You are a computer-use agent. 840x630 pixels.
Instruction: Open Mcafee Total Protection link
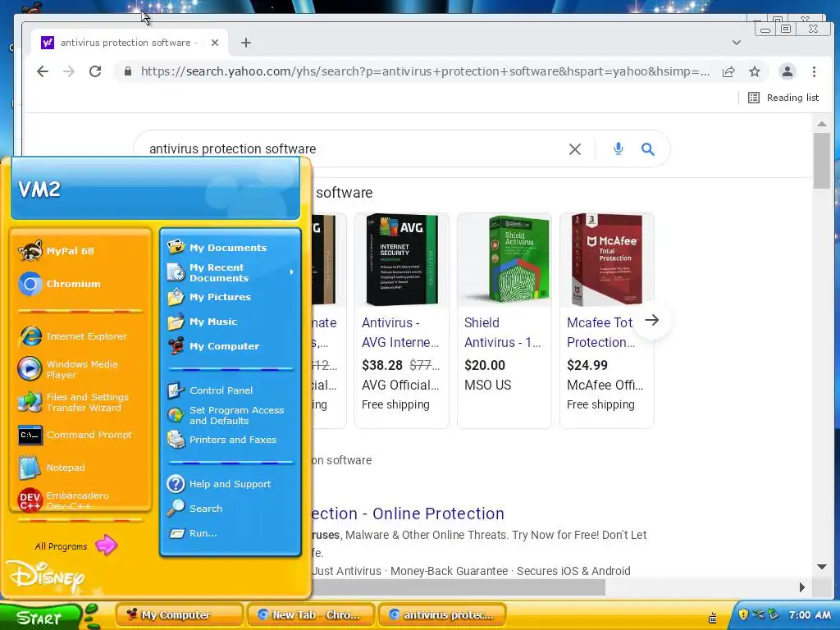(601, 332)
